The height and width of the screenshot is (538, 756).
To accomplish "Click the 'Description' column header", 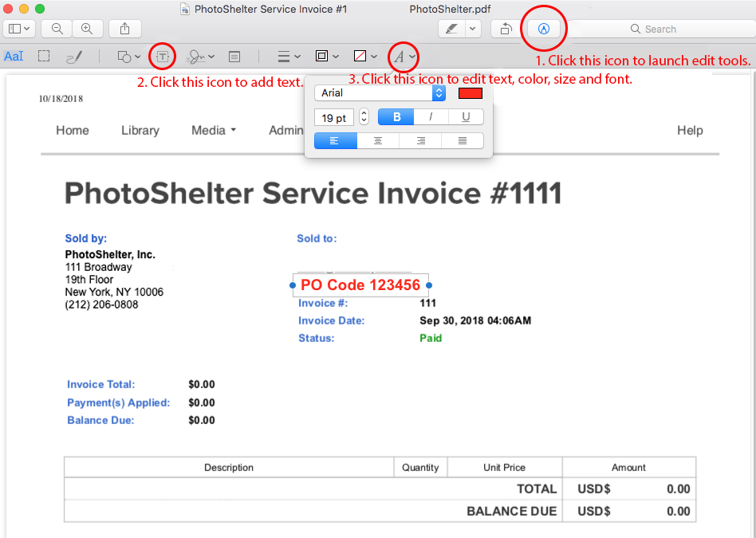I will click(229, 468).
